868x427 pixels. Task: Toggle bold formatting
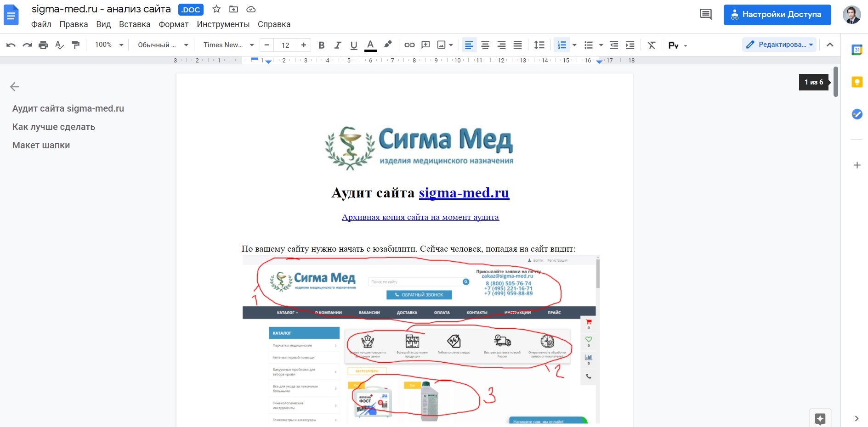point(322,45)
